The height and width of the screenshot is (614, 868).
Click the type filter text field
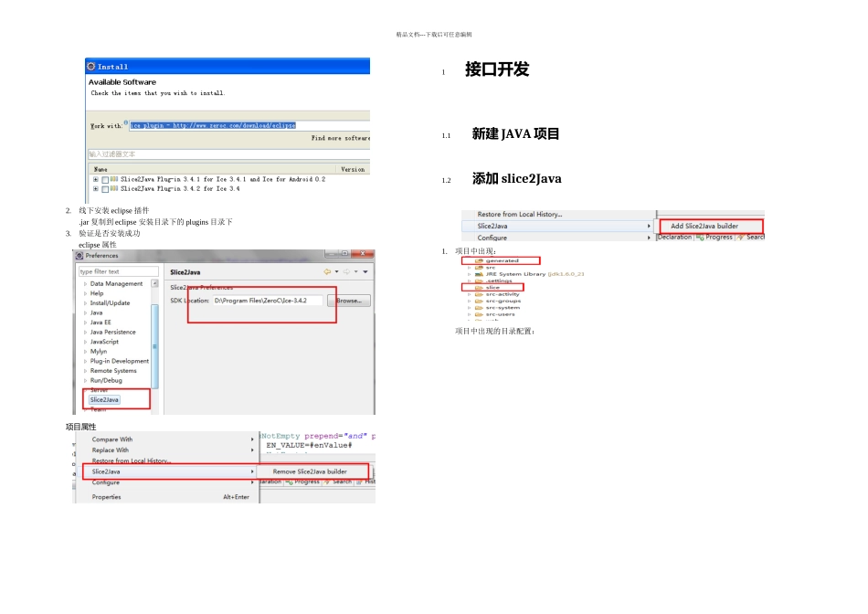coord(119,272)
